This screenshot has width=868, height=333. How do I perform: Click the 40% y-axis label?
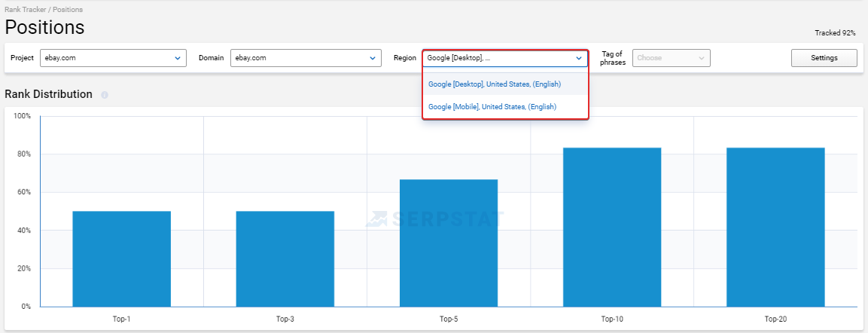click(24, 231)
